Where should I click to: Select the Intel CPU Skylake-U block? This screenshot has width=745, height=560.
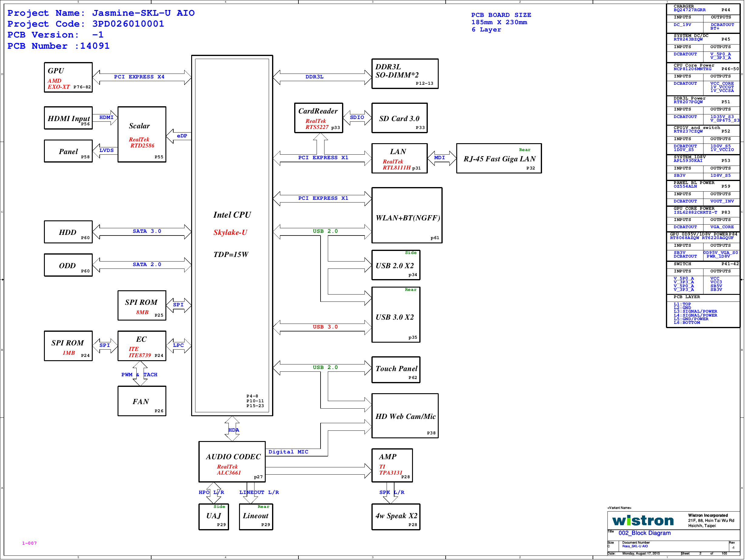[x=232, y=236]
